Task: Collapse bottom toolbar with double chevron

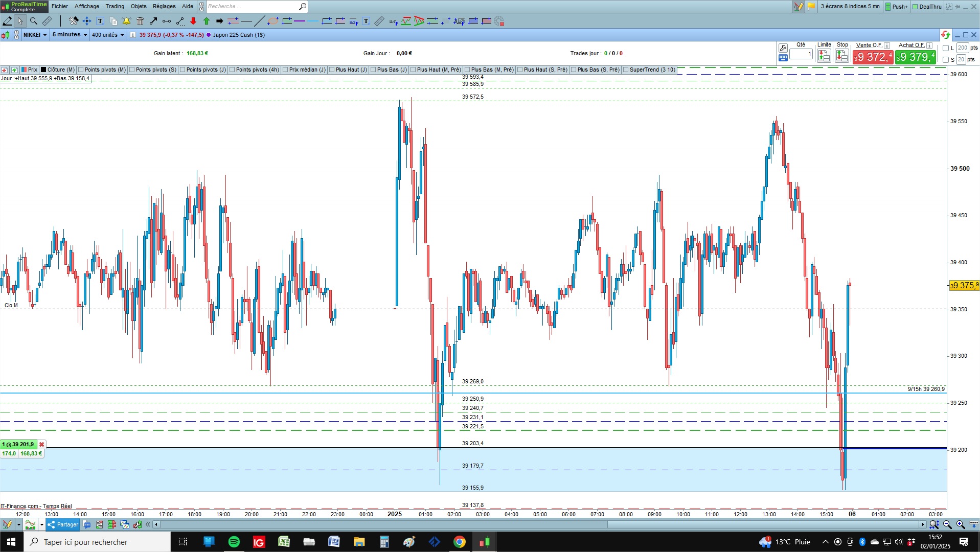Action: [x=148, y=524]
